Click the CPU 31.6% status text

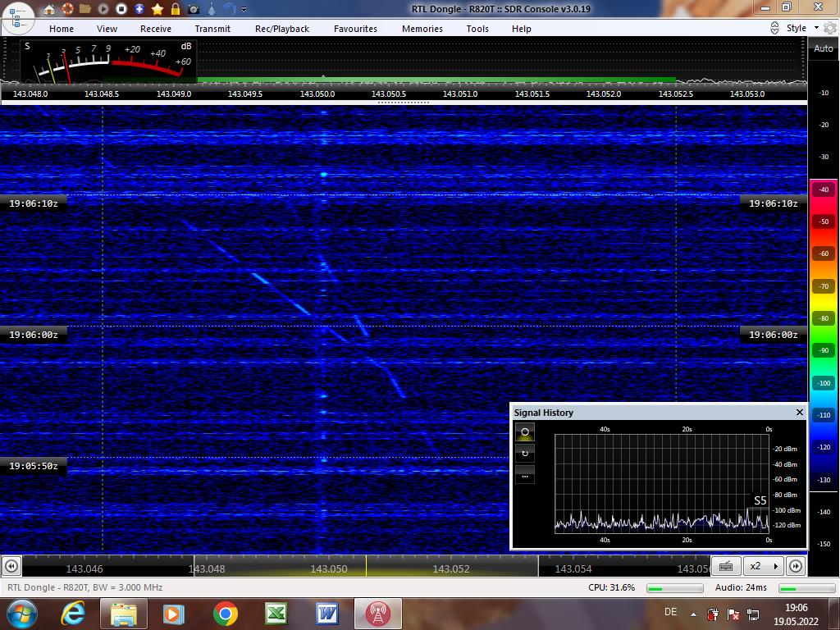[x=611, y=587]
